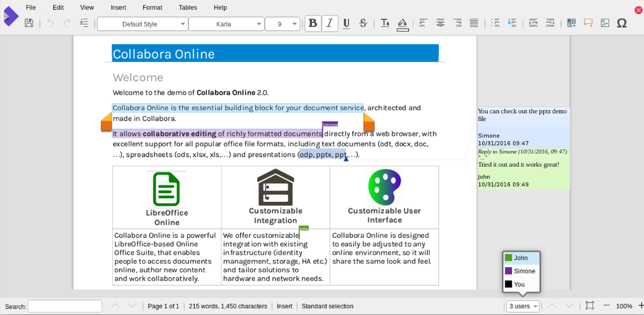Open the File menu
This screenshot has height=315, width=644.
click(31, 8)
